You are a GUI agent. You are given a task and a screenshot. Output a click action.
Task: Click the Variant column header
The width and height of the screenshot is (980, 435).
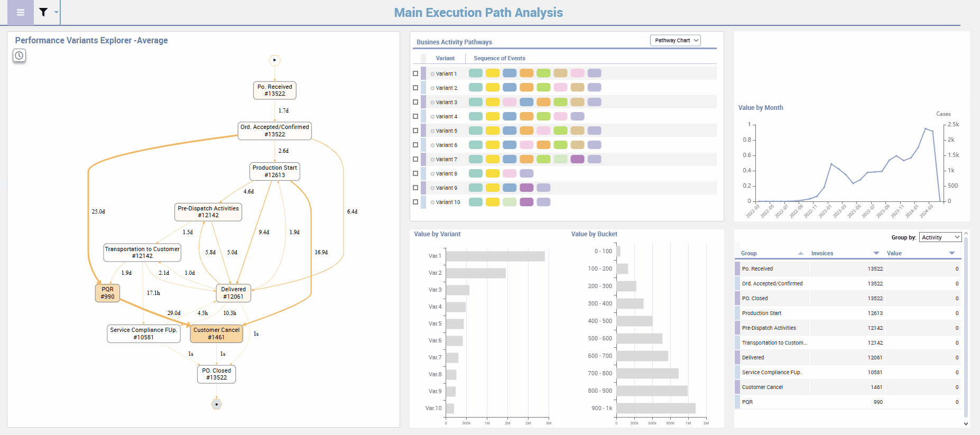click(445, 58)
